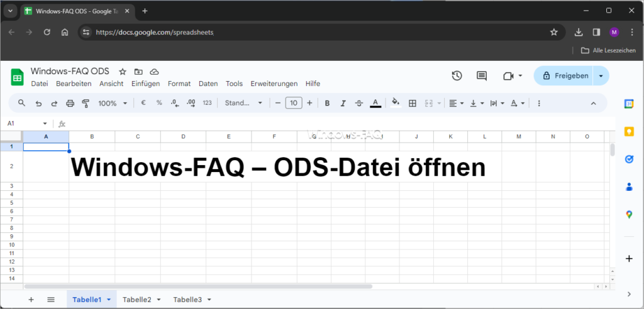Open the Ansicht menu

[x=111, y=84]
